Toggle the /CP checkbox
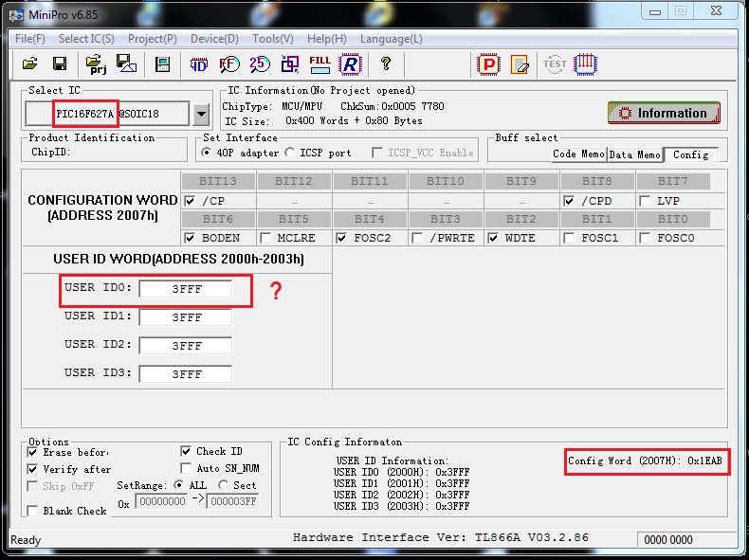The height and width of the screenshot is (560, 749). point(190,201)
